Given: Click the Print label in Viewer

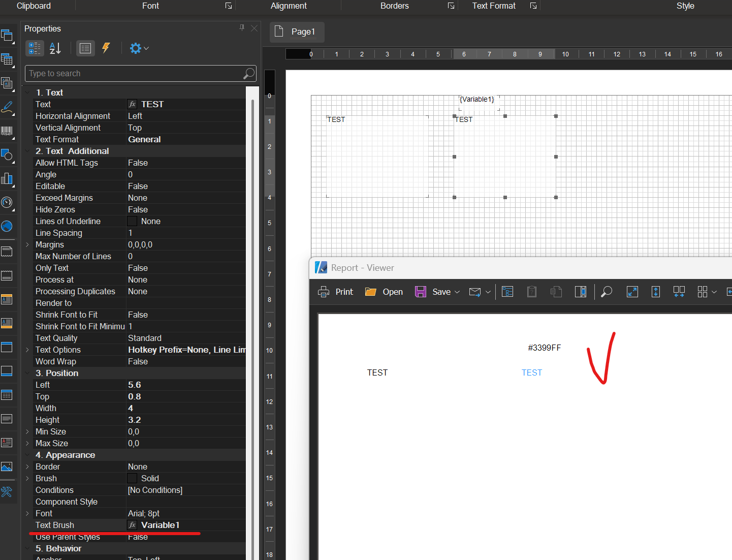Looking at the screenshot, I should pos(344,292).
